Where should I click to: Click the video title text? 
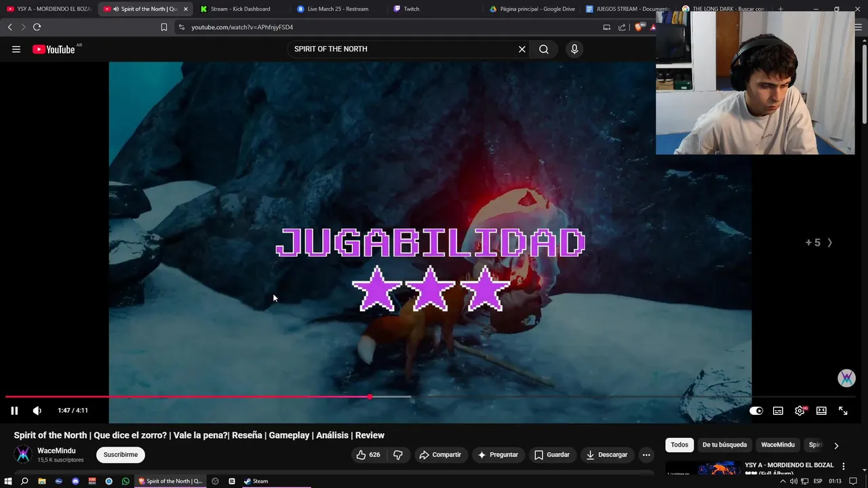coord(199,435)
